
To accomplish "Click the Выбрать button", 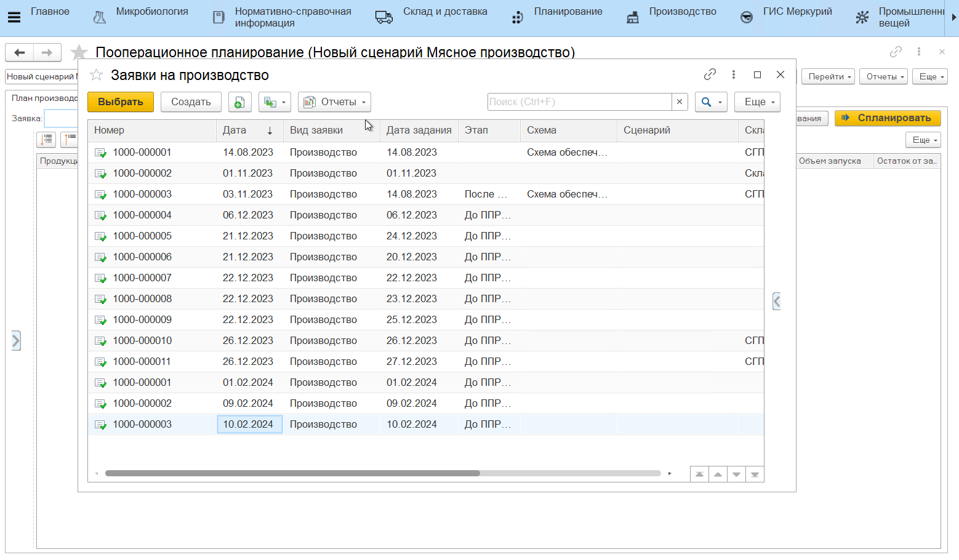I will [x=121, y=102].
